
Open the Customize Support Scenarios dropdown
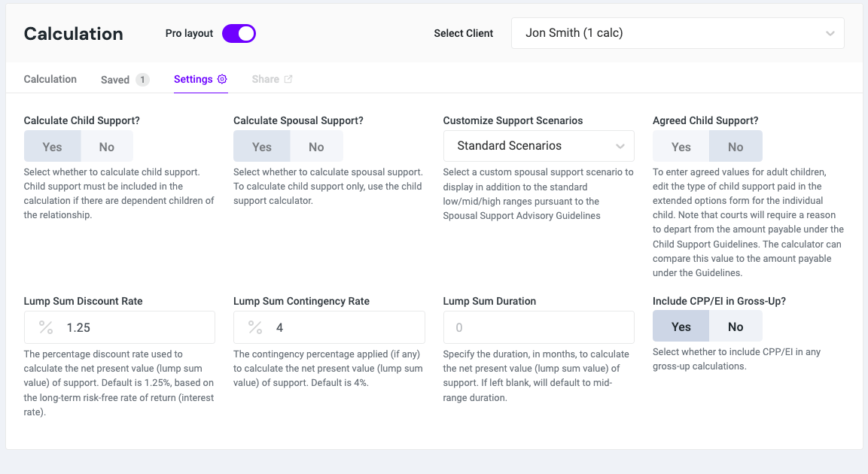538,145
